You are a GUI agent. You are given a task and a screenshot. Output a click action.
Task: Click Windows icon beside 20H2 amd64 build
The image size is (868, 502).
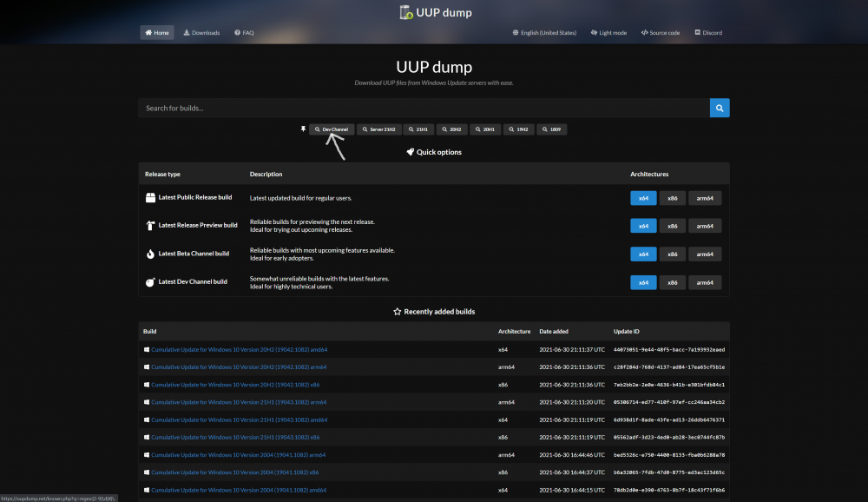point(147,350)
